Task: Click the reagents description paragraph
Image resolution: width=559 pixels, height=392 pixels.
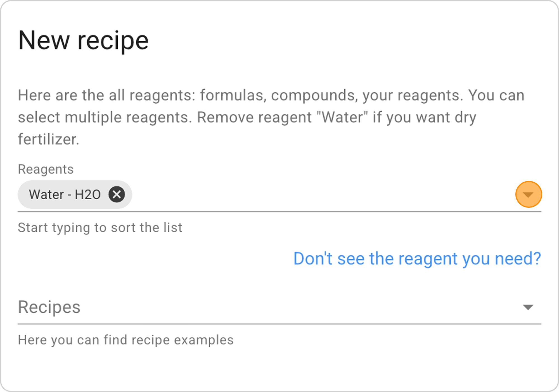Action: pyautogui.click(x=271, y=117)
